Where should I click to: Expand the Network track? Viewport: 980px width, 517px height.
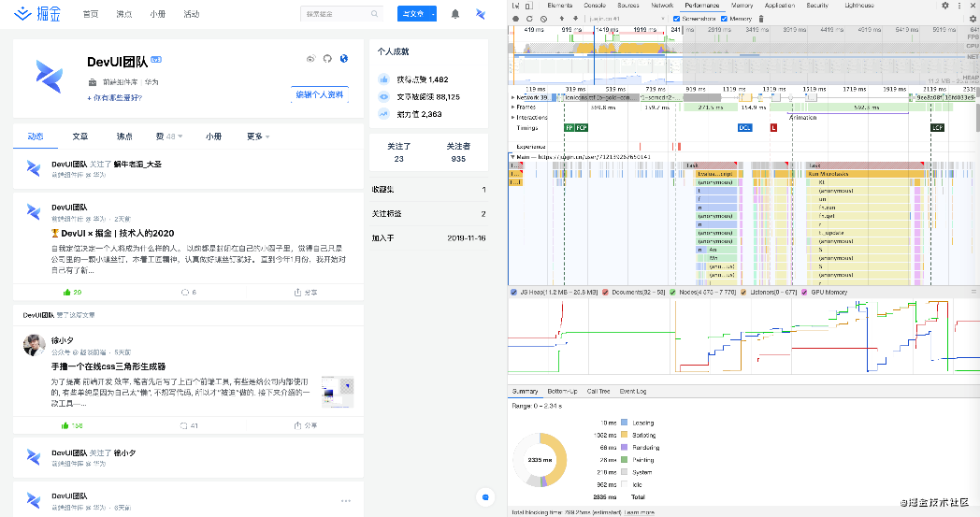513,97
